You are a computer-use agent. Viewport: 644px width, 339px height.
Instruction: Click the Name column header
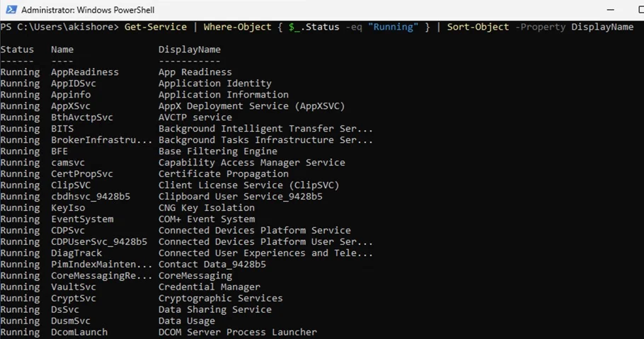(x=62, y=50)
